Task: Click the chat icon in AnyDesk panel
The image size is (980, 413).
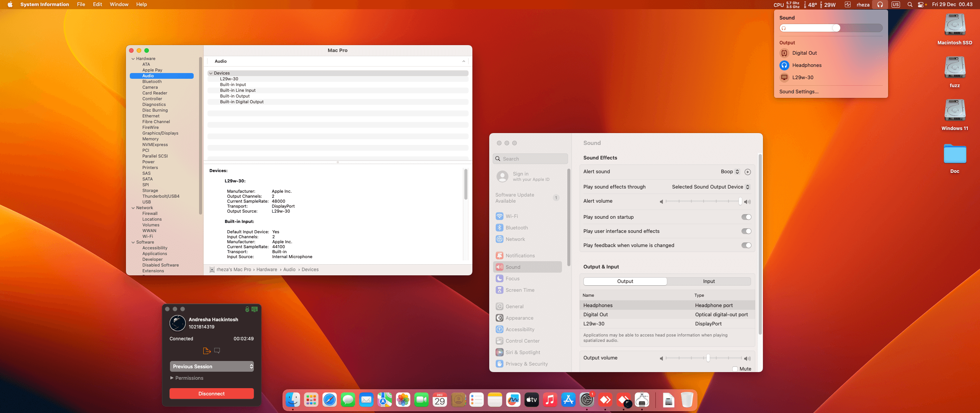Action: (217, 351)
